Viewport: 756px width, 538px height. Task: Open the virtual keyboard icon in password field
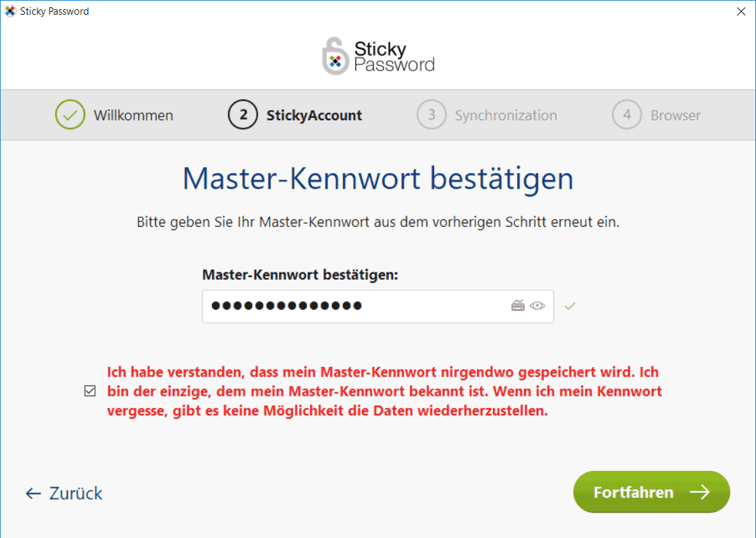(518, 306)
